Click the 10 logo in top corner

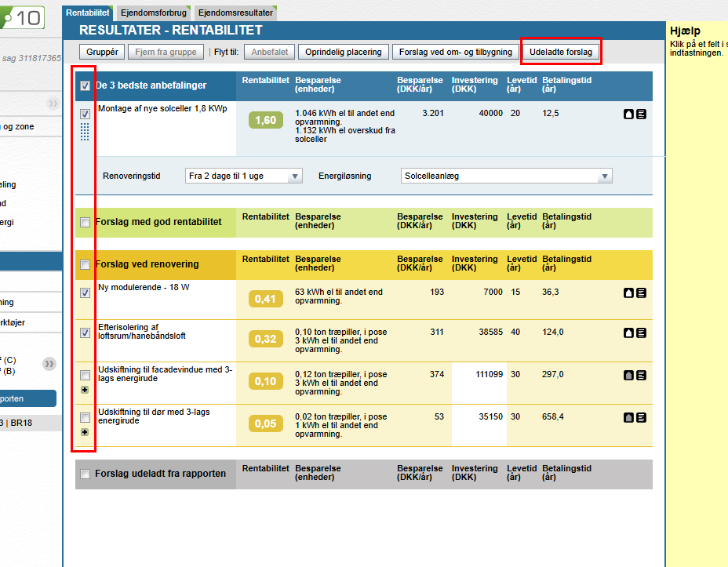click(x=22, y=18)
